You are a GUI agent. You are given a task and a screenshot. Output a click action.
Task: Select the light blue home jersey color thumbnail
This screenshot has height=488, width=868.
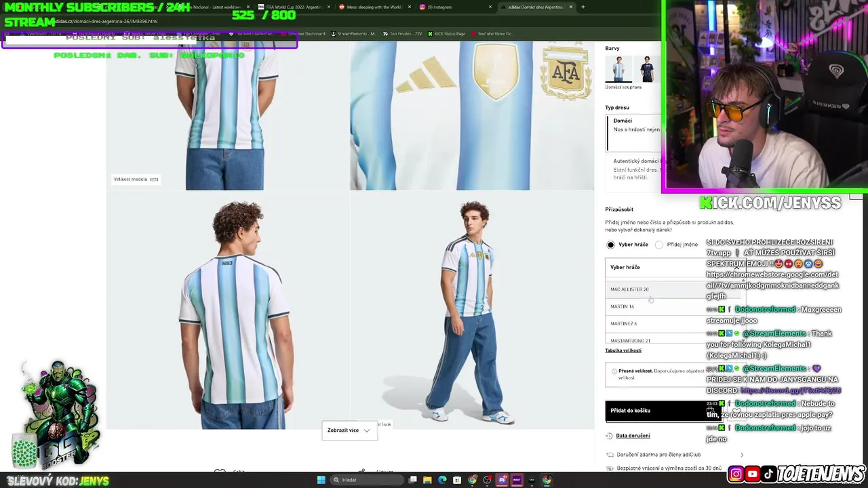point(618,68)
